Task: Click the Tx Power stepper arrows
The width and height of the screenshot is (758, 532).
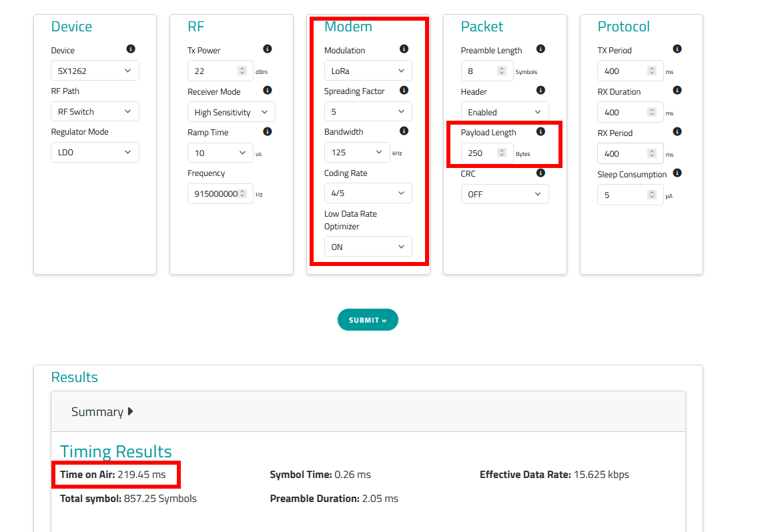Action: 242,71
